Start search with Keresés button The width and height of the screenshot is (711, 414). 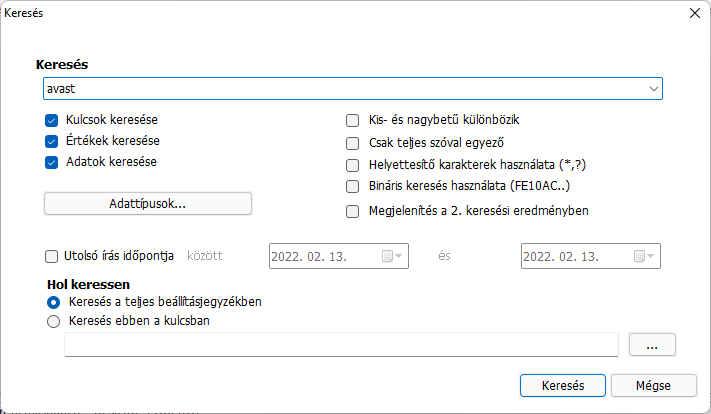tap(563, 385)
